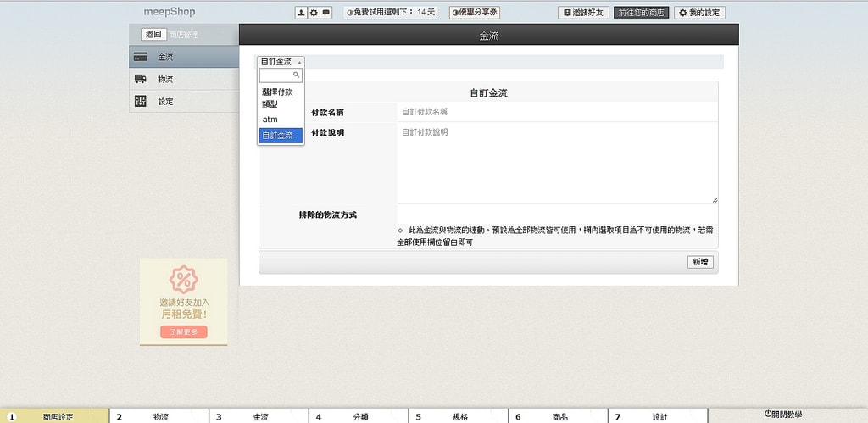The image size is (868, 423).
Task: Click the percent badge promo icon
Action: tap(183, 279)
